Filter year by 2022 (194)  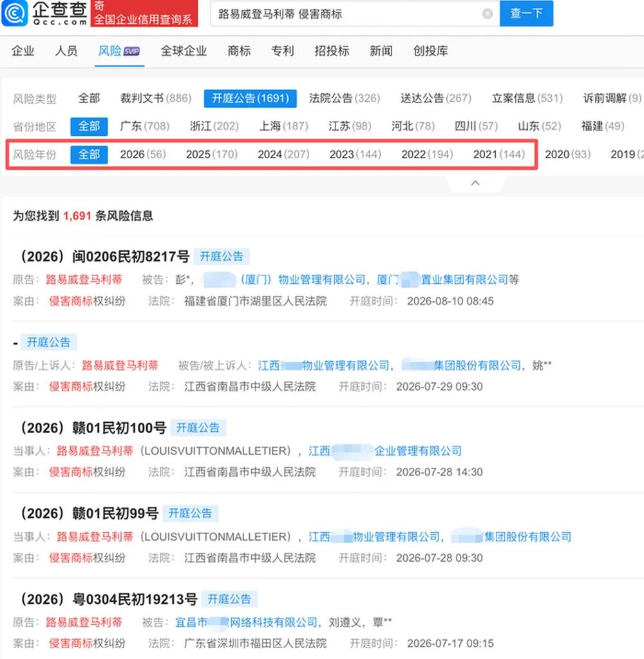(x=427, y=154)
